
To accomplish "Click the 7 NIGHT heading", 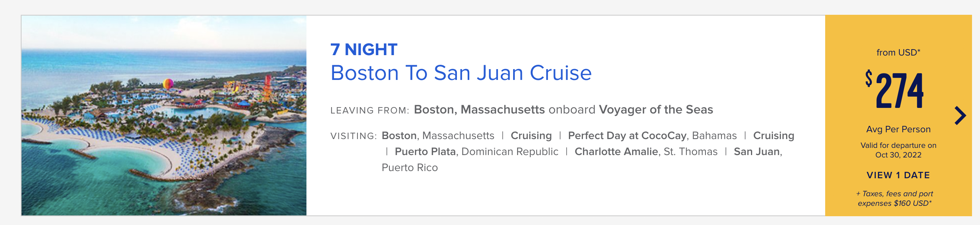I will pyautogui.click(x=364, y=50).
